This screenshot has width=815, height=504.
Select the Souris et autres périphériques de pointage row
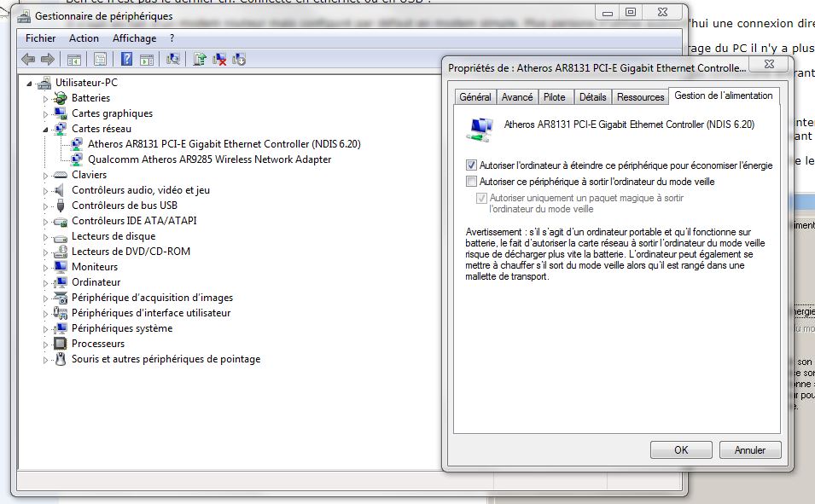coord(166,359)
